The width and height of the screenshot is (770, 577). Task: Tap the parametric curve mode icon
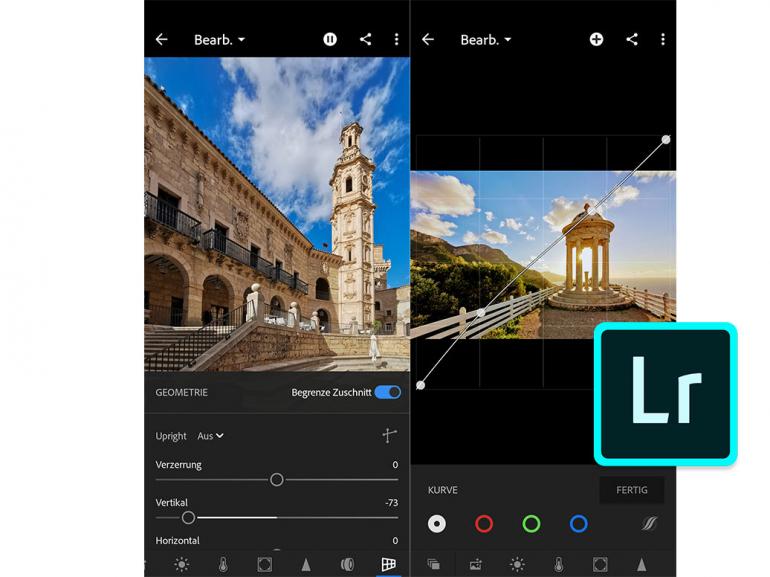(x=649, y=523)
